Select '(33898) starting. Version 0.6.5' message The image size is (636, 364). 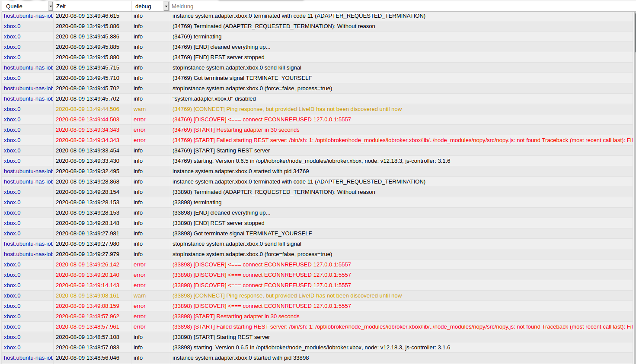(x=311, y=348)
